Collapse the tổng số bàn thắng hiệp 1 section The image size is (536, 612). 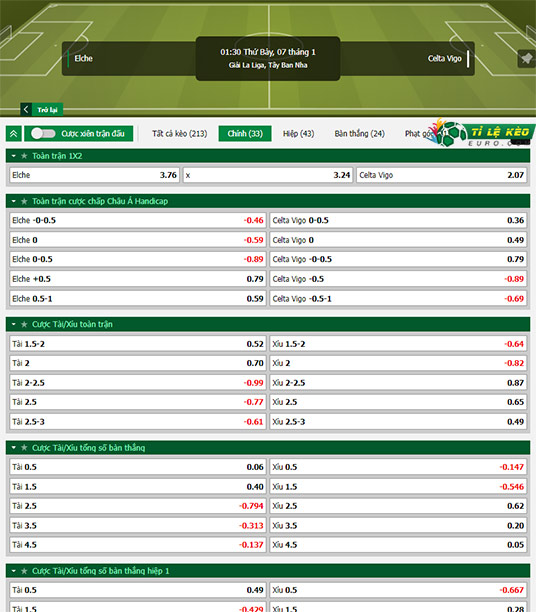click(14, 571)
